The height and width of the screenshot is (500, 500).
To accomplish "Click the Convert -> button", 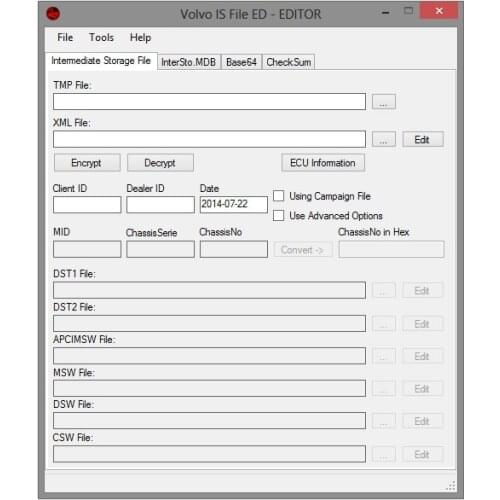I will click(x=303, y=250).
